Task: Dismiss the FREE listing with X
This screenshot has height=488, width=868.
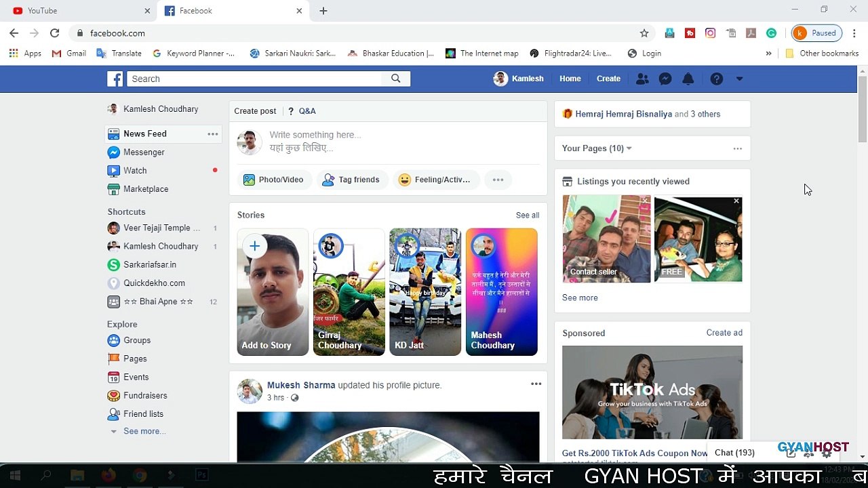Action: pyautogui.click(x=736, y=201)
